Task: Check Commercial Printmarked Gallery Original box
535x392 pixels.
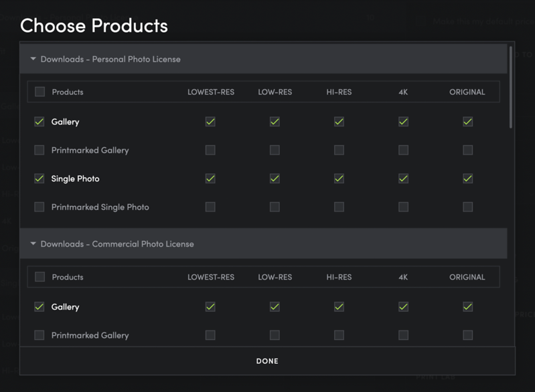Action: click(x=468, y=335)
